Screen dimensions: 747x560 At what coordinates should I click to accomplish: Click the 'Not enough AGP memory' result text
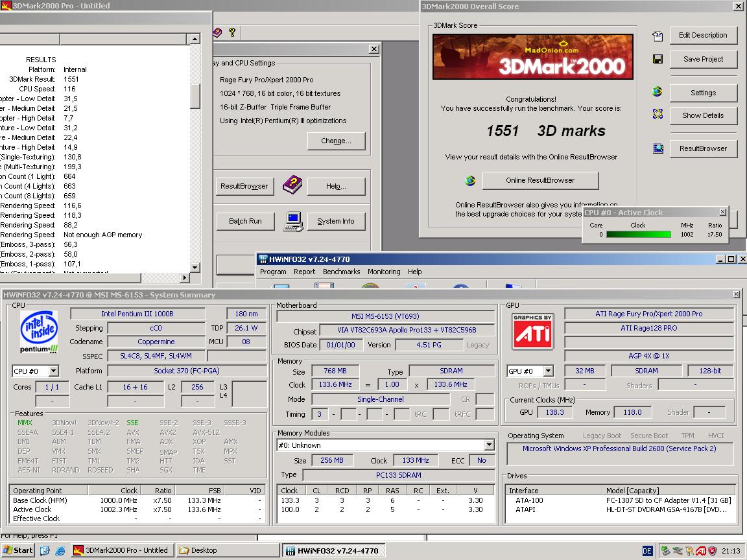[x=103, y=235]
